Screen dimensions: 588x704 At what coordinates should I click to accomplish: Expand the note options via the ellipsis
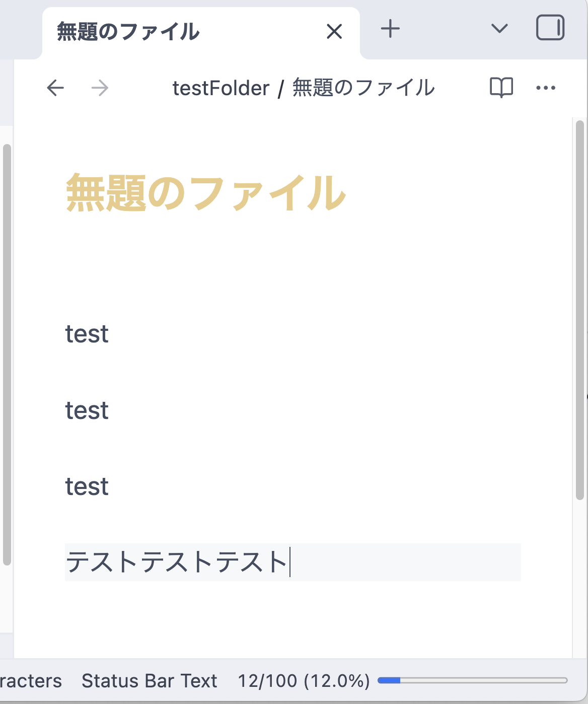tap(546, 87)
